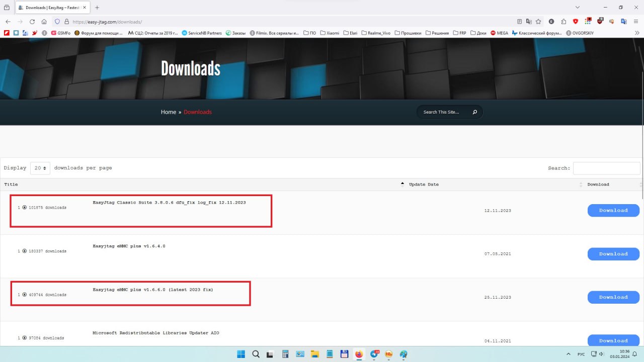Open Telegram from the taskbar
Viewport: 644px width, 362px height.
pyautogui.click(x=374, y=354)
